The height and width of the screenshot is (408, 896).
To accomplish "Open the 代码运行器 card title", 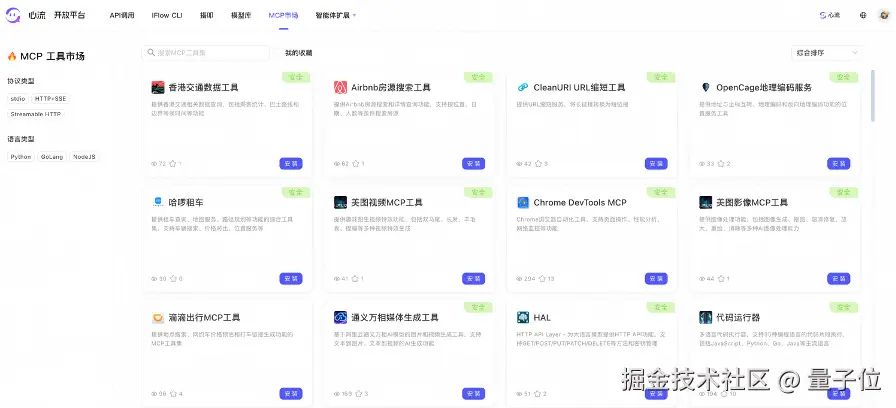I will coord(738,317).
